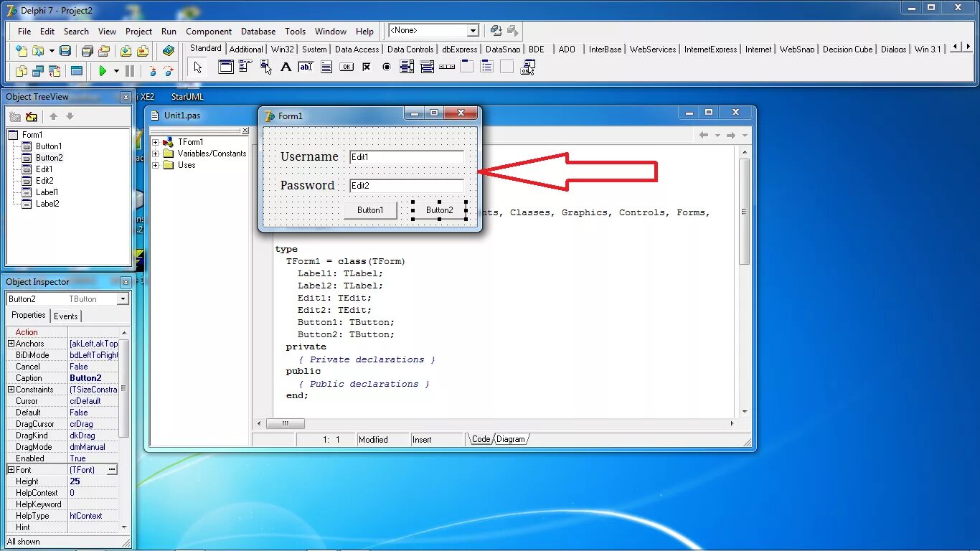Pick the Memo component from palette
This screenshot has height=551, width=980.
(326, 67)
